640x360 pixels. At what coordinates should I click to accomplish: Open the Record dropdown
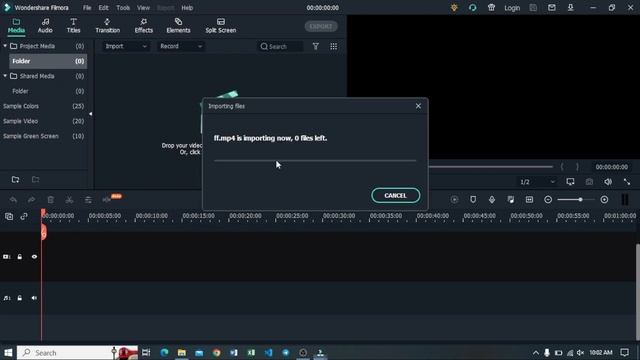181,47
